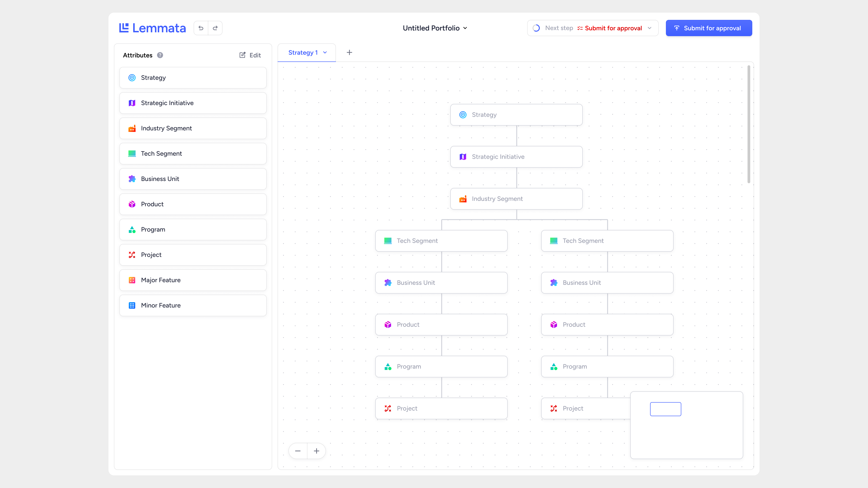This screenshot has height=488, width=868.
Task: Select the Minor Feature attribute label
Action: [161, 305]
